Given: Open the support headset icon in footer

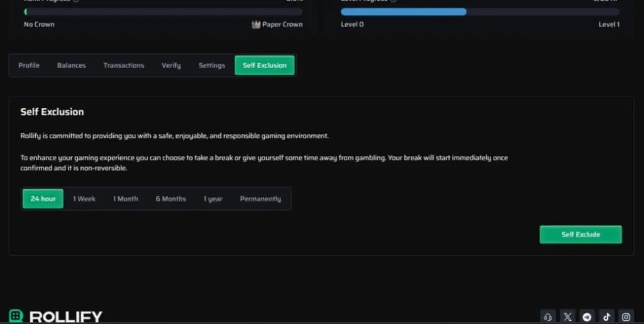Looking at the screenshot, I should click(x=548, y=316).
